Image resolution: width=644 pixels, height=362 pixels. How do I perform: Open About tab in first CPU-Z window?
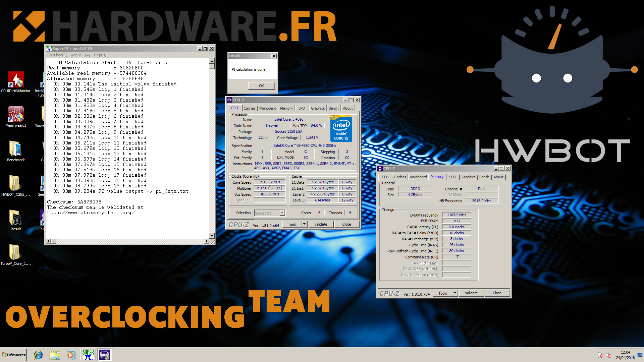coord(348,108)
